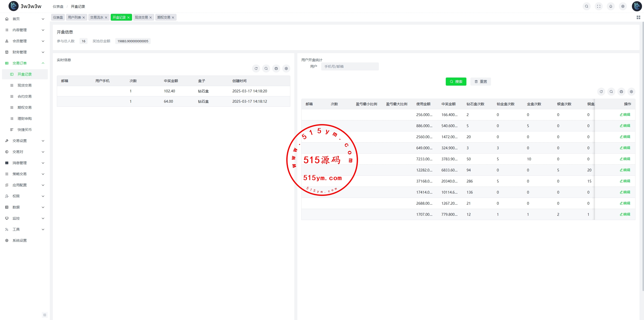Switch to the 交易流水 tab

(97, 17)
